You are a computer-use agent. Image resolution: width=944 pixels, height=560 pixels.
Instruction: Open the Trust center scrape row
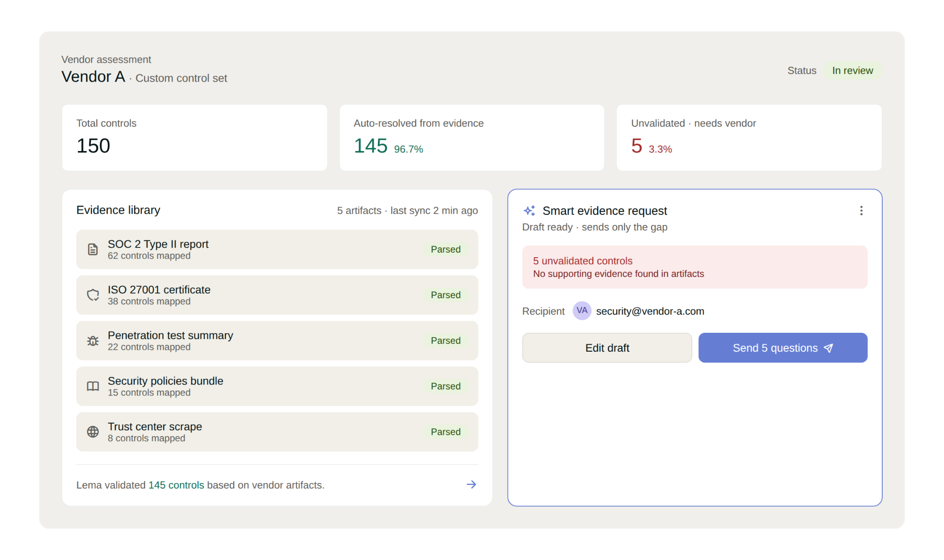277,432
